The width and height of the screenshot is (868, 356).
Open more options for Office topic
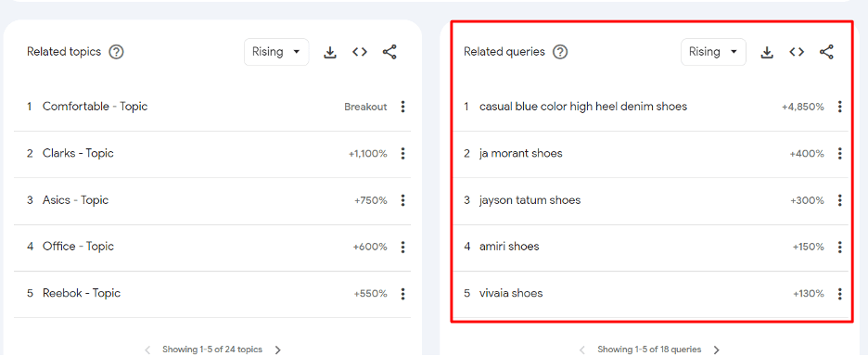[403, 247]
